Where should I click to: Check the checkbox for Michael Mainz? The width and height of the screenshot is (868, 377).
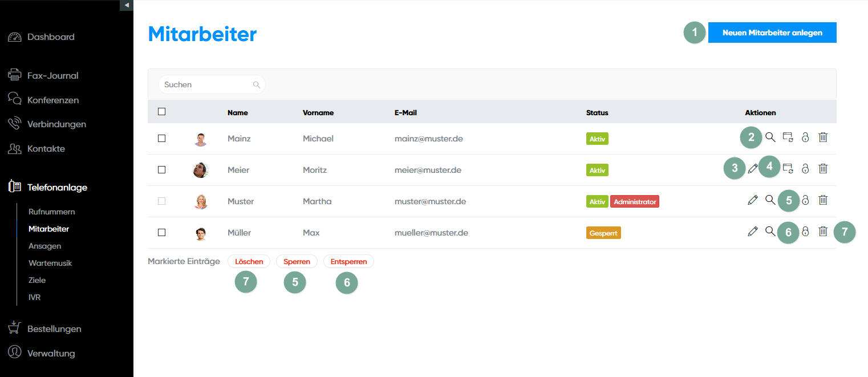(x=161, y=139)
